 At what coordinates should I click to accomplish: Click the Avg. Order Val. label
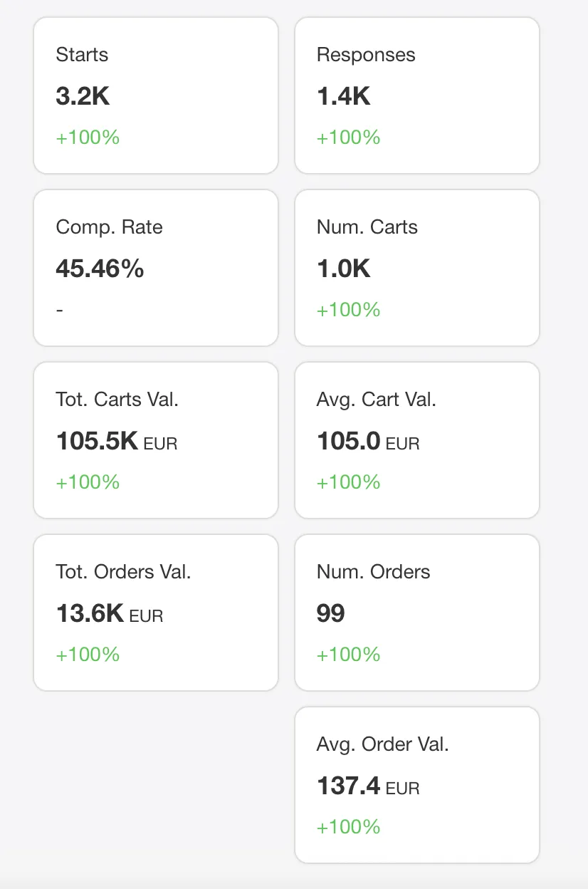(x=382, y=744)
